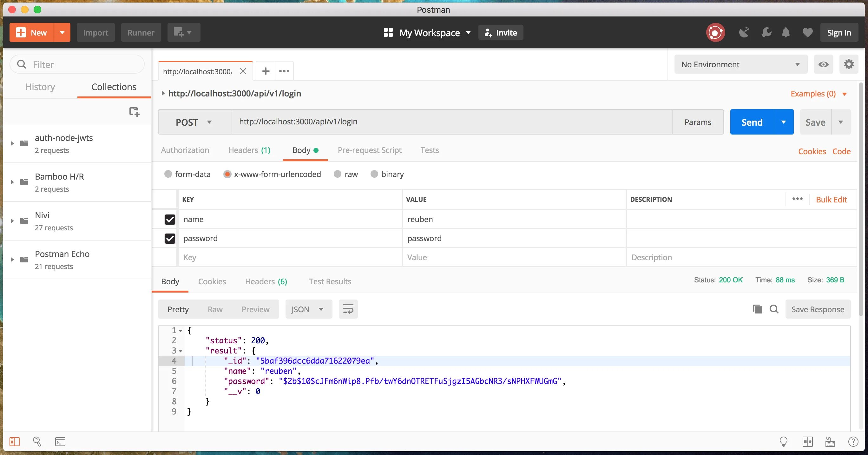Image resolution: width=868 pixels, height=455 pixels.
Task: Open the No Environment dropdown
Action: tap(740, 64)
